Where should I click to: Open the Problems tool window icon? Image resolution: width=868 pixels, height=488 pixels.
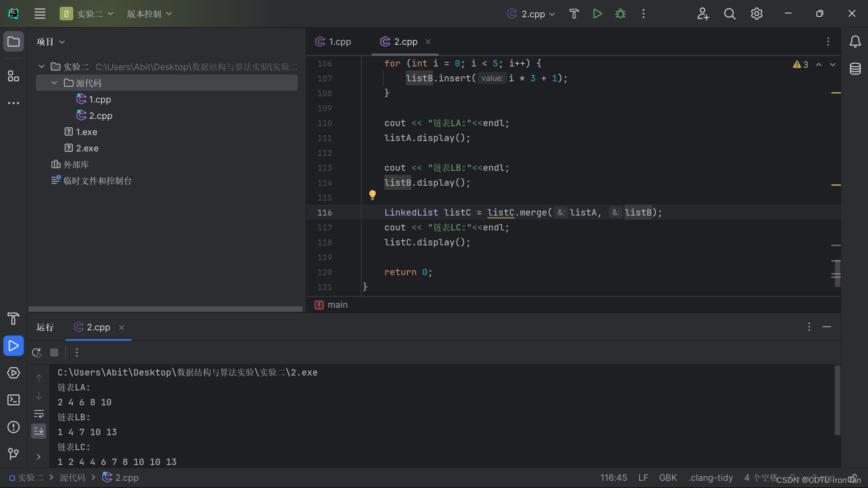click(13, 427)
